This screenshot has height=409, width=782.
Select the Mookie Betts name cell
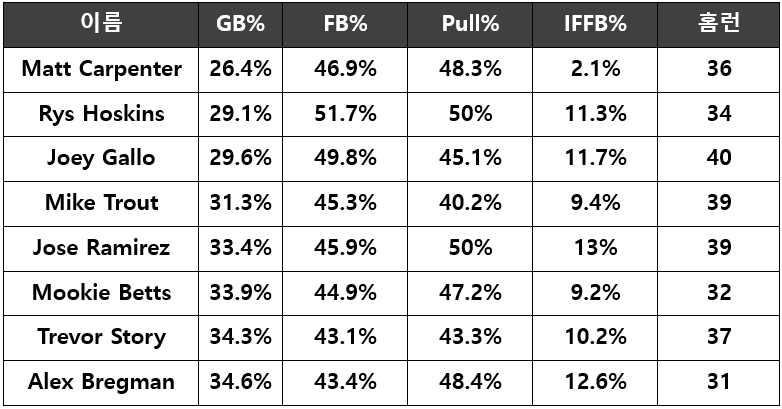(x=101, y=293)
